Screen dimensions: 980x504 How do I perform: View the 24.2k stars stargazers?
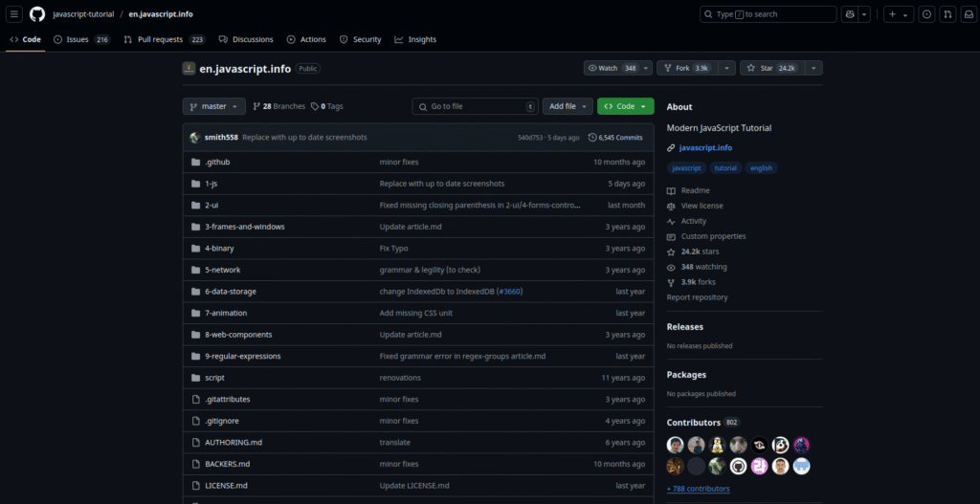point(693,252)
